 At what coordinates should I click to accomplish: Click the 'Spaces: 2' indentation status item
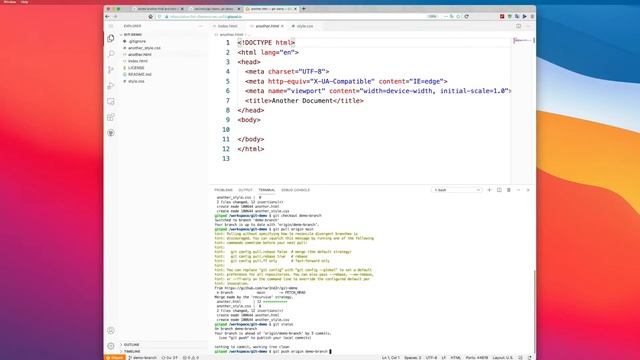pyautogui.click(x=413, y=358)
